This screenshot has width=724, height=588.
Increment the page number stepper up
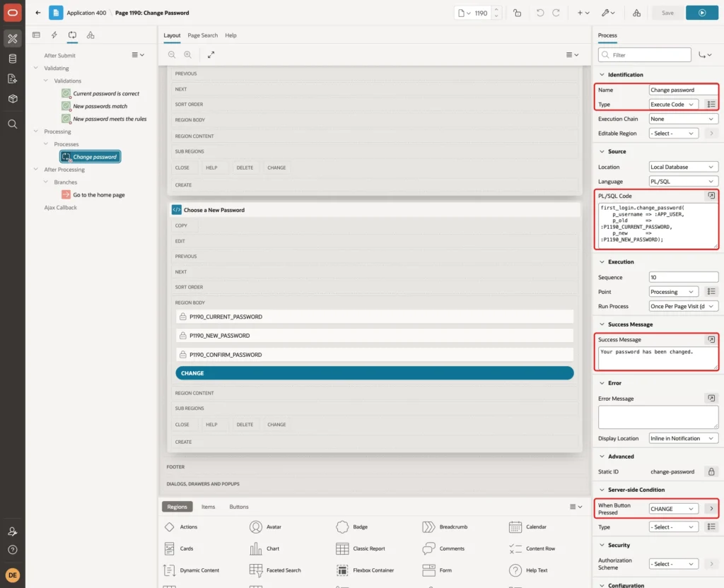click(x=496, y=9)
